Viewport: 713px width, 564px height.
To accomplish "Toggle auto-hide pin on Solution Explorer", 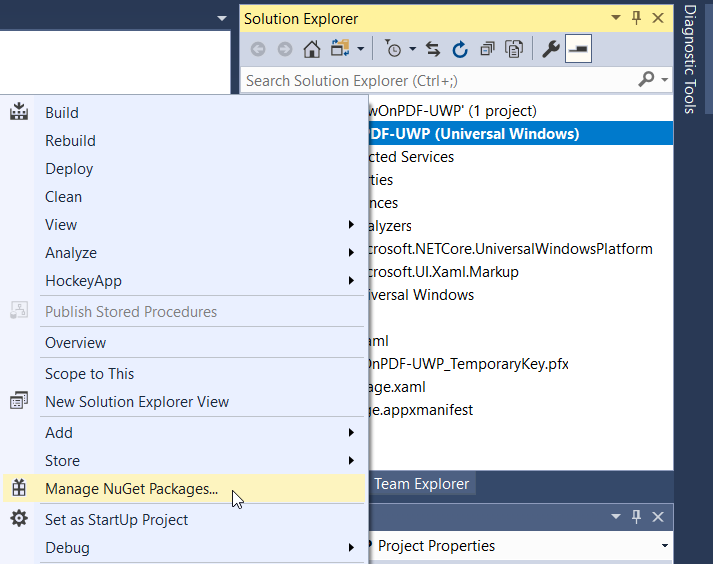I will tap(636, 18).
